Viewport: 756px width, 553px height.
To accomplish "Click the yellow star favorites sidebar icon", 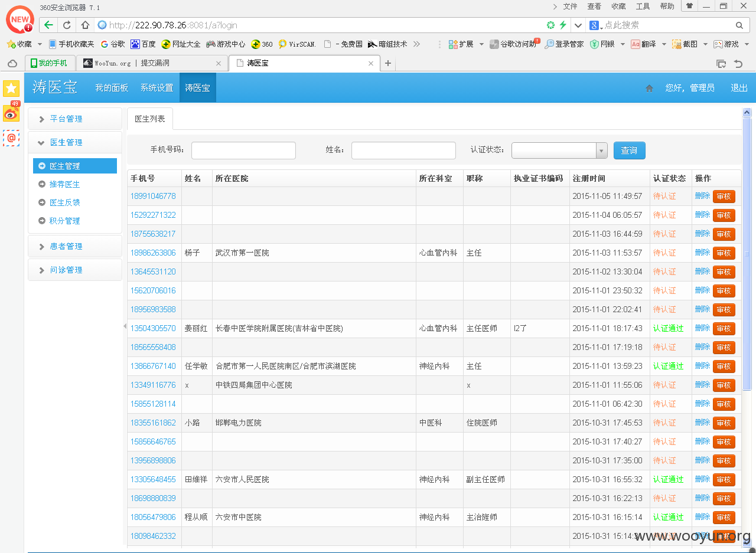I will coord(11,89).
